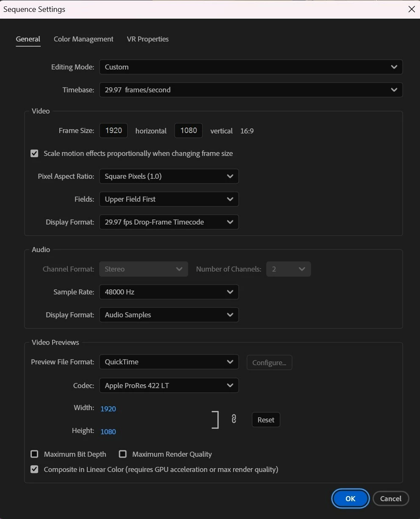This screenshot has height=519, width=420.
Task: Click the Video Previews section heading
Action: point(56,342)
